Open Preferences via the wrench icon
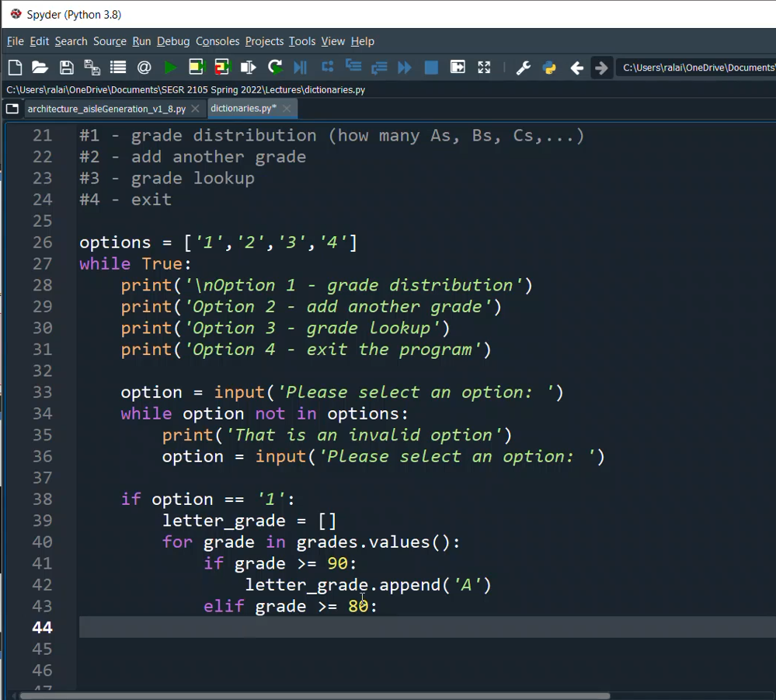Viewport: 776px width, 700px height. pos(524,68)
